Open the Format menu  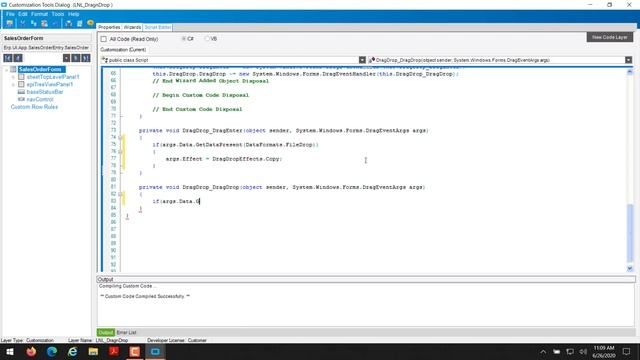(39, 14)
